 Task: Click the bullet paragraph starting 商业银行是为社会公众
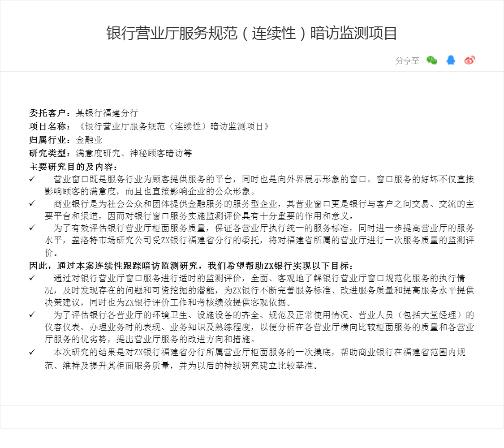[x=252, y=210]
